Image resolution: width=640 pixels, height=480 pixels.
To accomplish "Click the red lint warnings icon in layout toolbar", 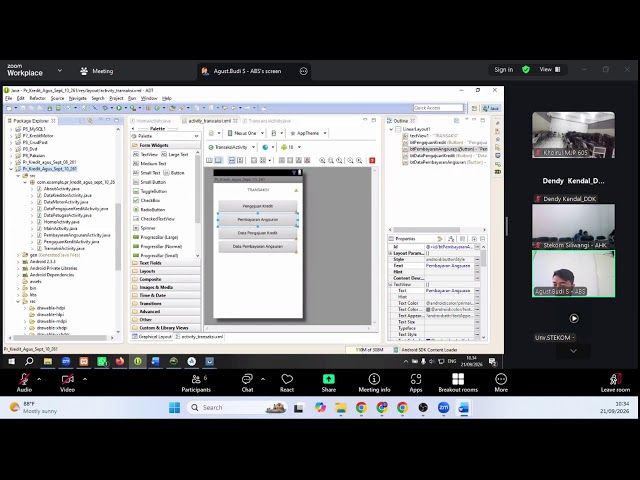I will pyautogui.click(x=372, y=160).
